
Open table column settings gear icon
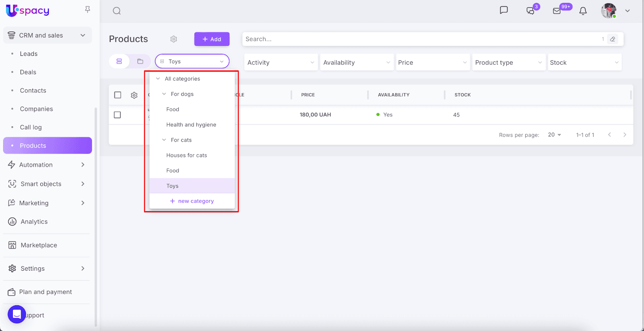pyautogui.click(x=134, y=95)
